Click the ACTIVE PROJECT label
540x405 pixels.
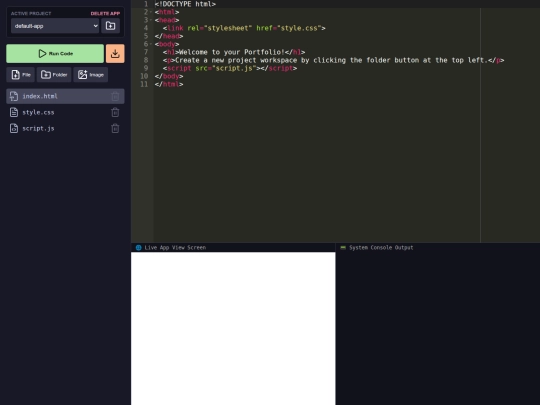click(31, 13)
